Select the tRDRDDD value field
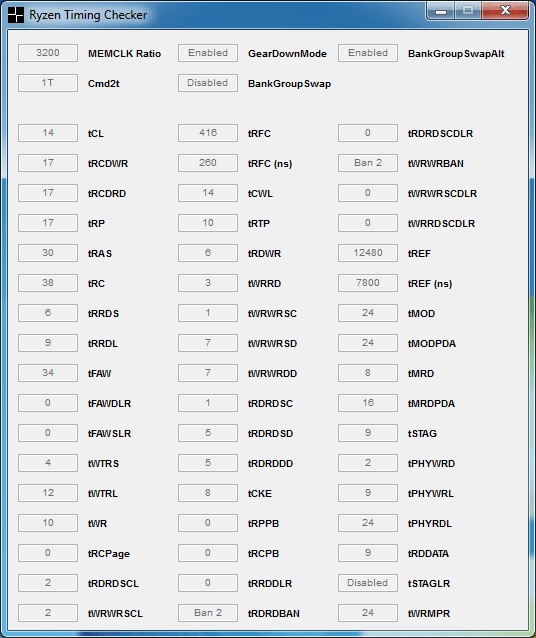536x638 pixels. coord(208,463)
